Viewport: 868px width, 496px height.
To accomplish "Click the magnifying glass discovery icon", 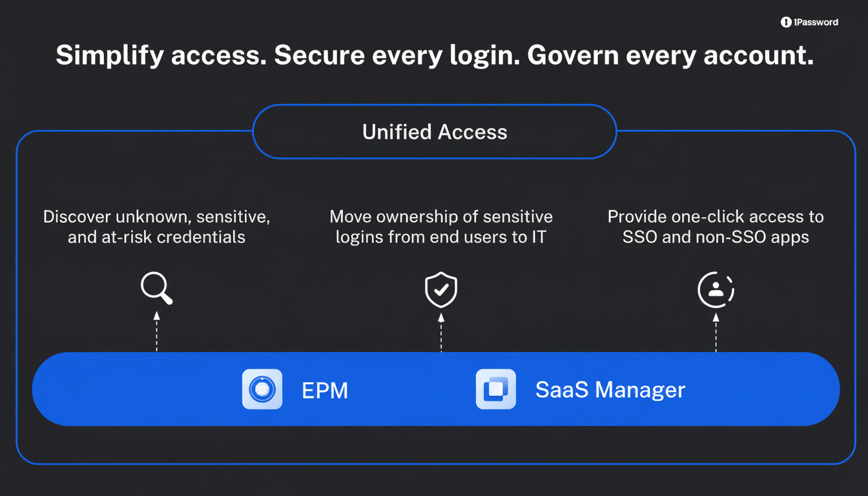I will [x=156, y=288].
